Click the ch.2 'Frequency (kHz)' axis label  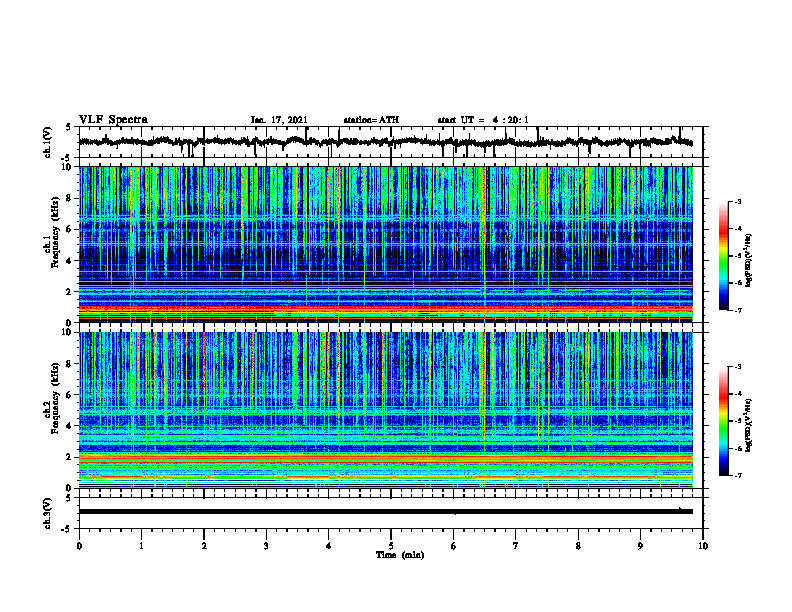coord(55,398)
